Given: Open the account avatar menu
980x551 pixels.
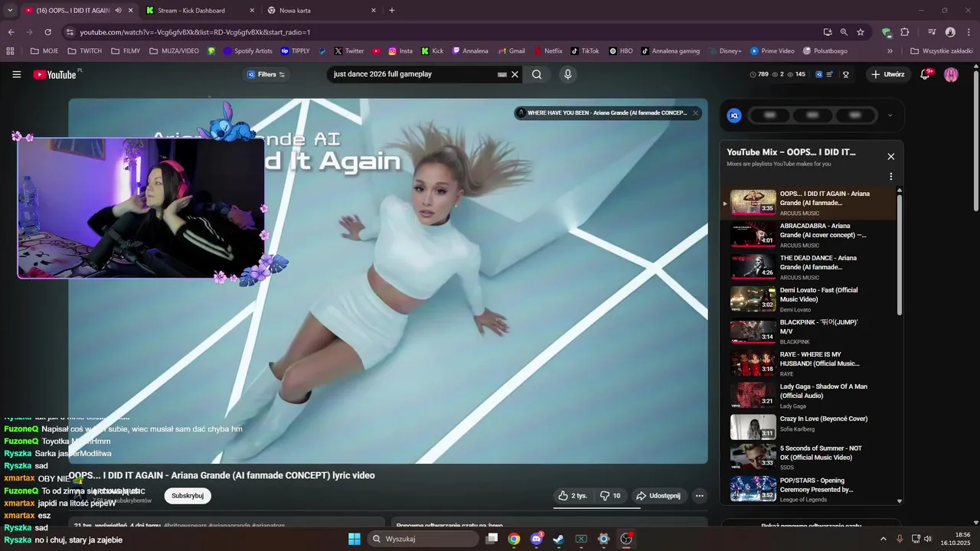Looking at the screenshot, I should pos(951,74).
